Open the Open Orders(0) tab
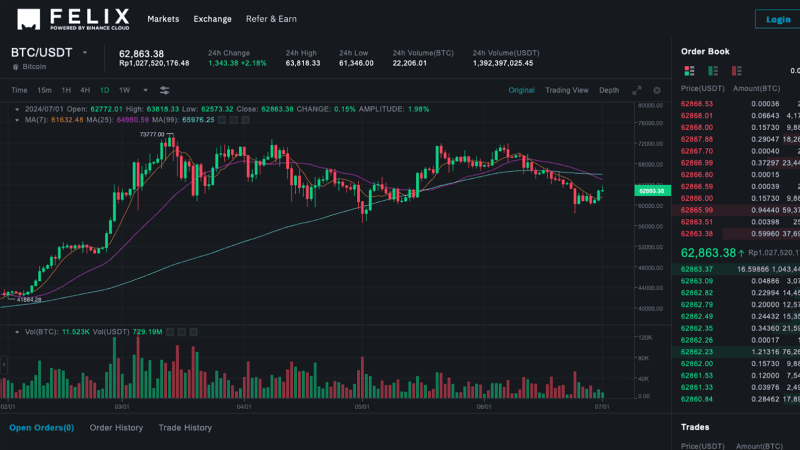 click(x=41, y=428)
